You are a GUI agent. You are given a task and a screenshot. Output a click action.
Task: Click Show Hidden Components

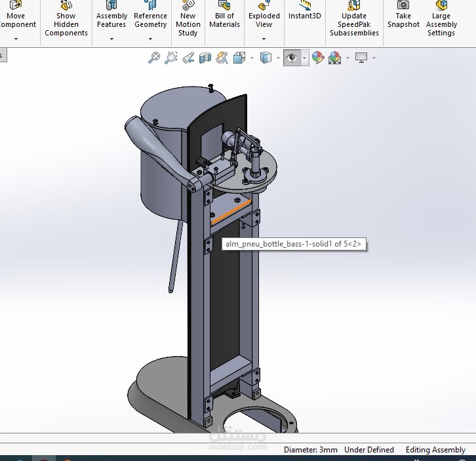point(66,18)
